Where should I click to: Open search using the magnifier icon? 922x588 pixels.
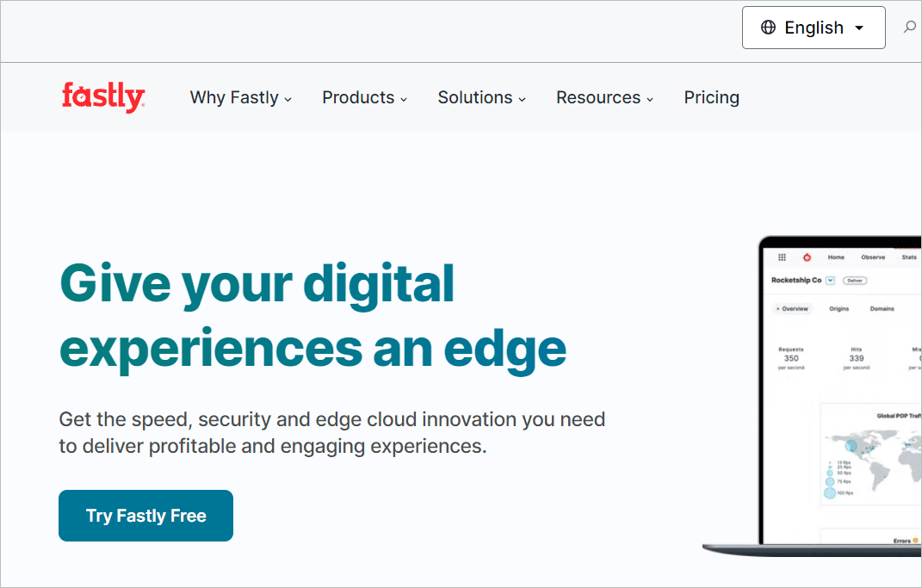909,27
